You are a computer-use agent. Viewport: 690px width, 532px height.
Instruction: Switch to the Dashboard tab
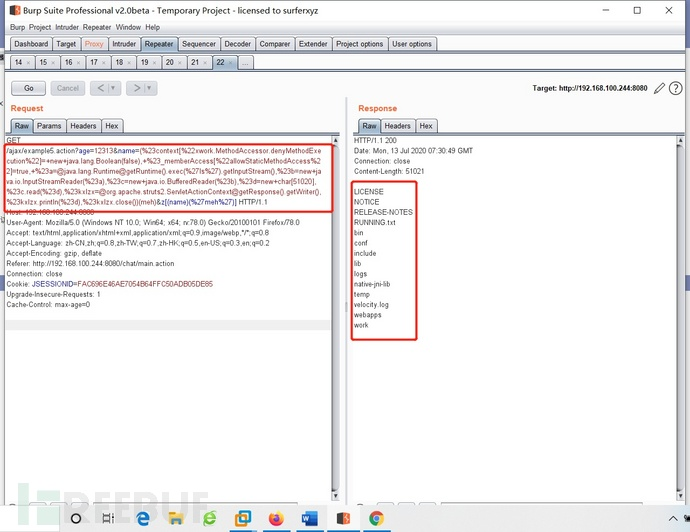click(31, 44)
